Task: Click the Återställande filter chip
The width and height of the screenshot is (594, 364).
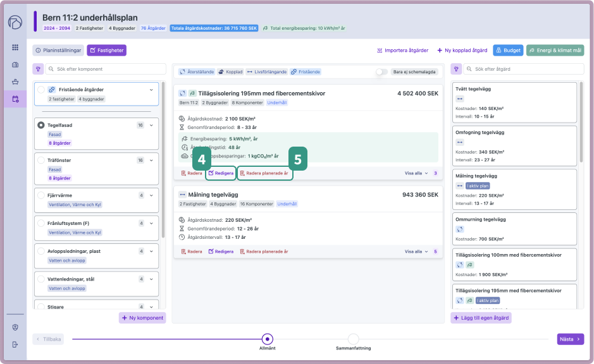Action: 197,72
